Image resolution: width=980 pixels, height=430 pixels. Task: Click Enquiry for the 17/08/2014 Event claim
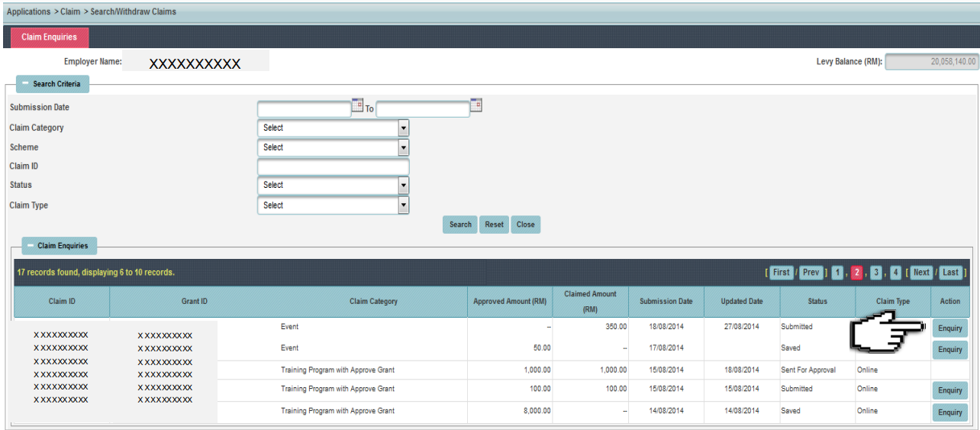coord(950,350)
